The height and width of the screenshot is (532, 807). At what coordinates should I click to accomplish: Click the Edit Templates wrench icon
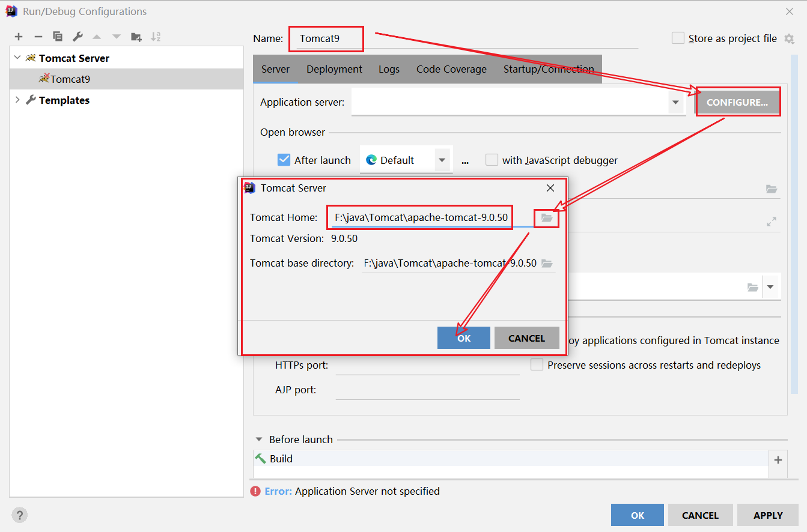(78, 37)
